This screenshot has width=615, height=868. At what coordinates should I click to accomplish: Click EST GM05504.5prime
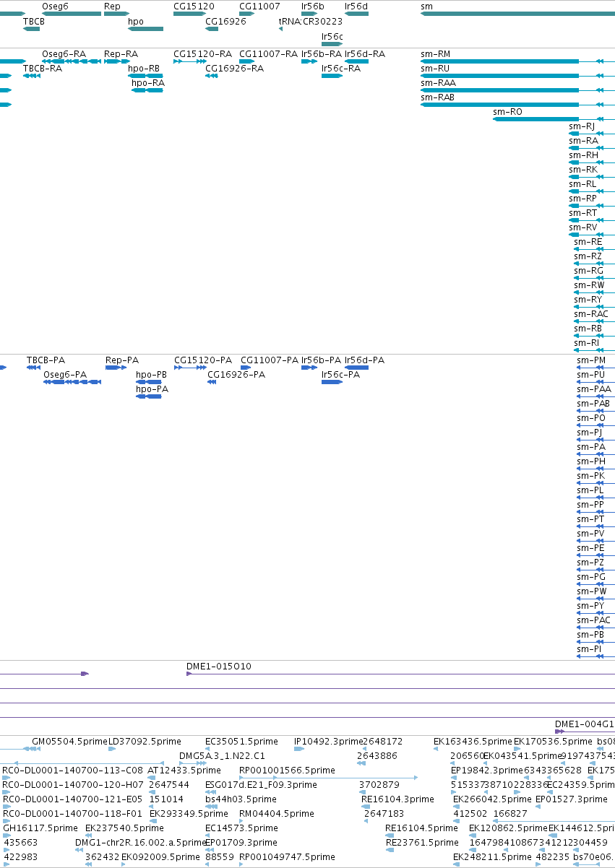[x=69, y=741]
